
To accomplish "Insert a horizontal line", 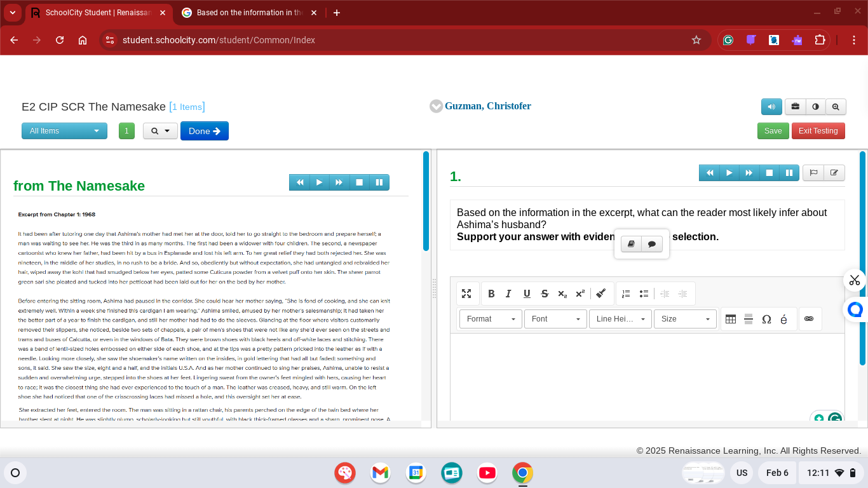I will click(x=749, y=319).
